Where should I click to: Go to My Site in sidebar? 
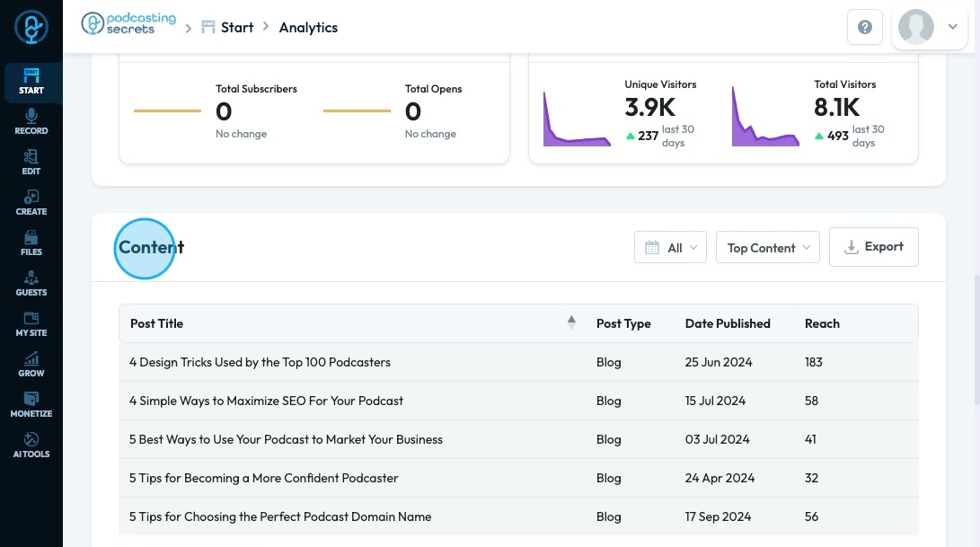coord(31,324)
